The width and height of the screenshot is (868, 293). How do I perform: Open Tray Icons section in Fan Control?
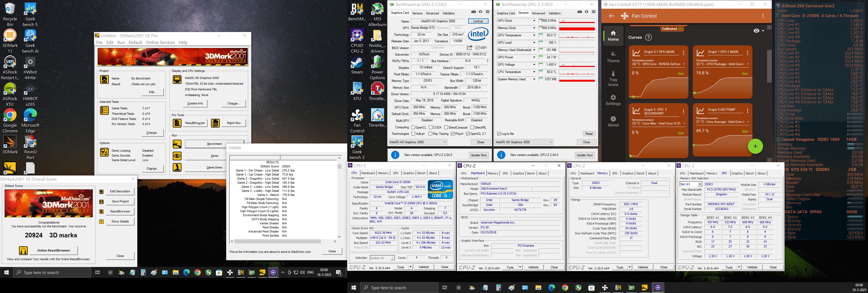(613, 79)
